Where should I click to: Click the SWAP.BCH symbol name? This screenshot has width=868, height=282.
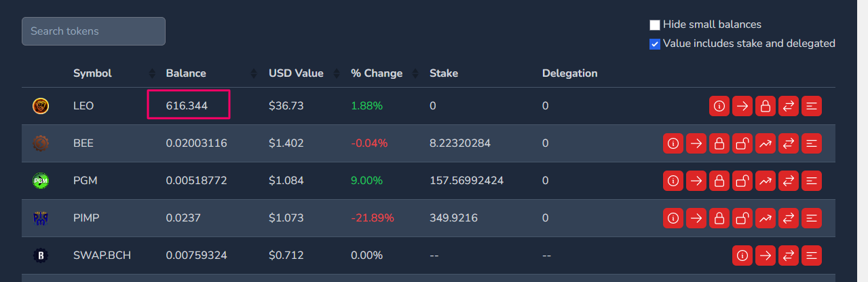[102, 255]
